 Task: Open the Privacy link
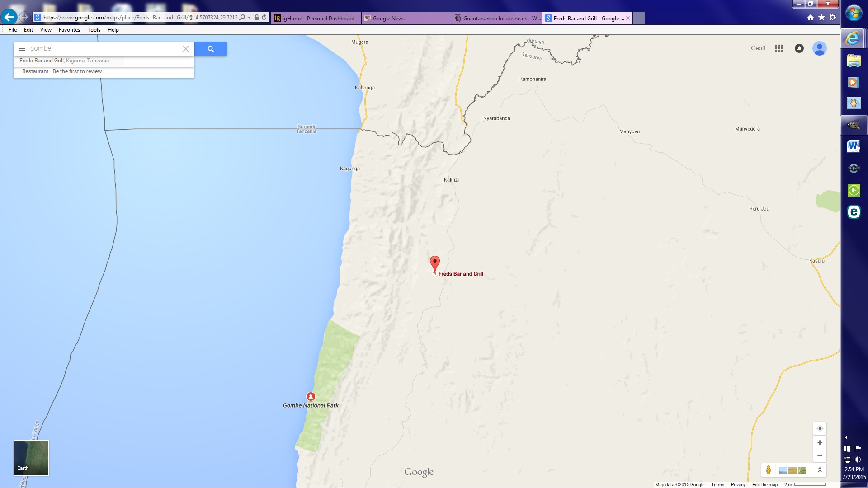click(738, 485)
